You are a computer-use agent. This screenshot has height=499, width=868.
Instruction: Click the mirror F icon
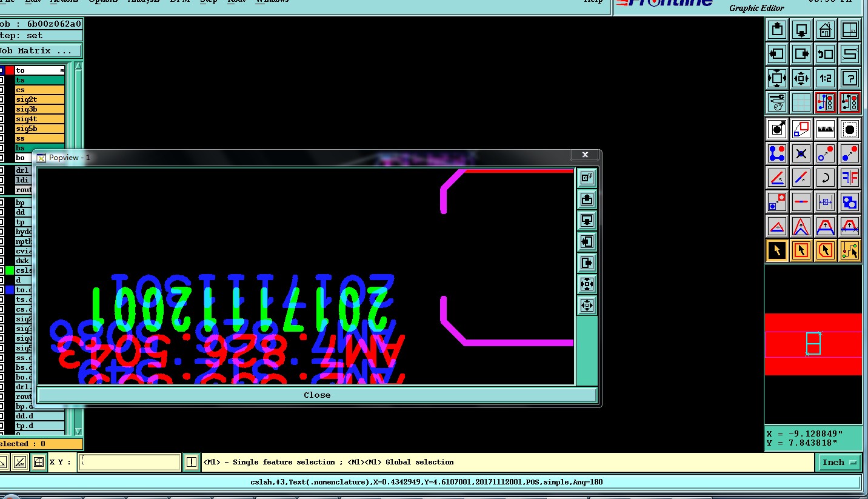[x=850, y=178]
